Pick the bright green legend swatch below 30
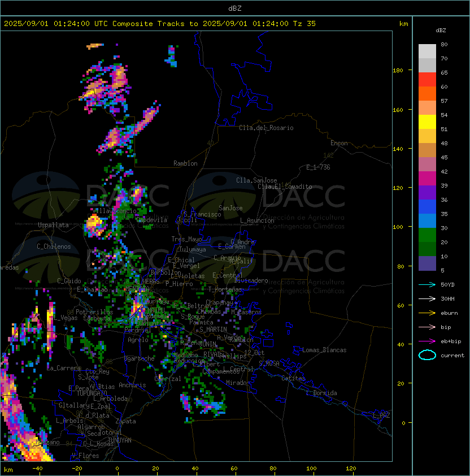The width and height of the screenshot is (470, 476). point(427,235)
